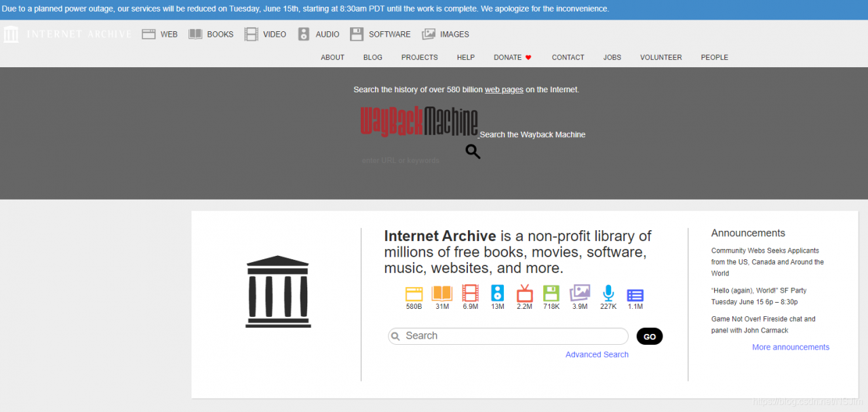Click the INTERNET ARCHIVE wordmark text
Screen dimensions: 868x412
tap(79, 34)
